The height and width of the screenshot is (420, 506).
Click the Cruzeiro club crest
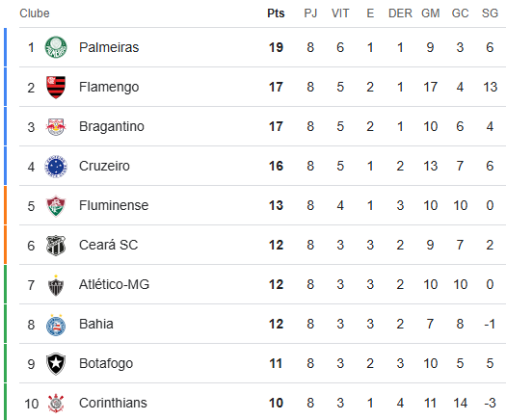click(x=56, y=167)
